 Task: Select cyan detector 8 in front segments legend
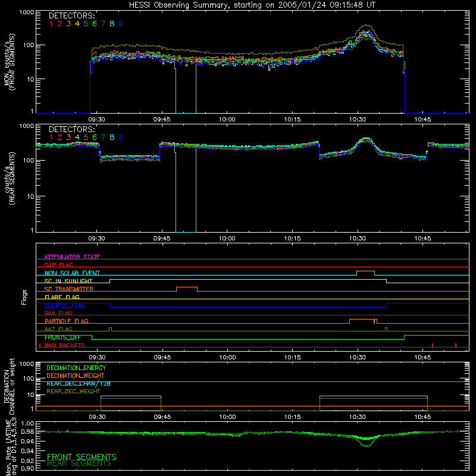pos(112,24)
